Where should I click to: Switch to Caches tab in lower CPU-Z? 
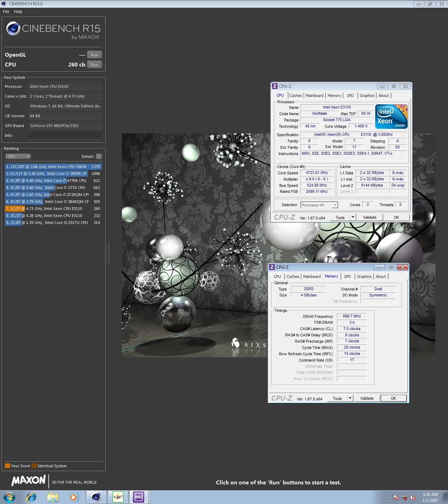(x=293, y=276)
